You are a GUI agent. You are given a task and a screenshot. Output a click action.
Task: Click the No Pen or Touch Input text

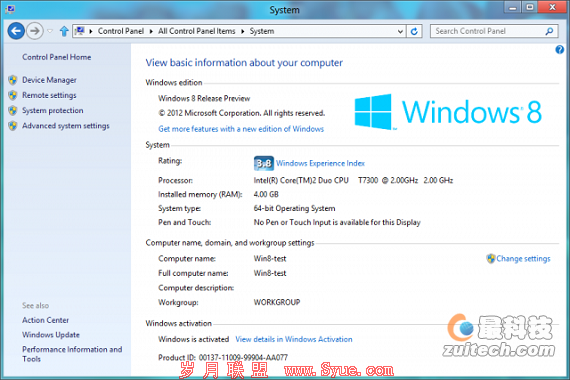click(337, 222)
